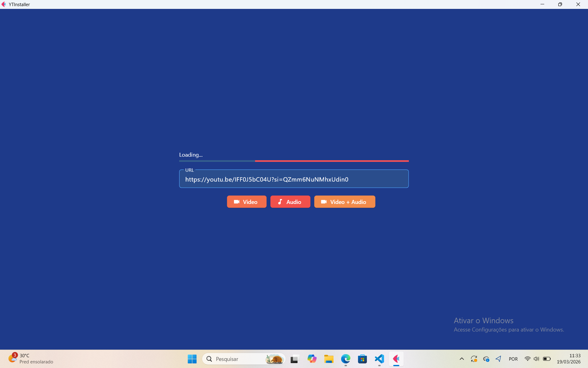
Task: Open the clock and date panel
Action: pos(568,358)
